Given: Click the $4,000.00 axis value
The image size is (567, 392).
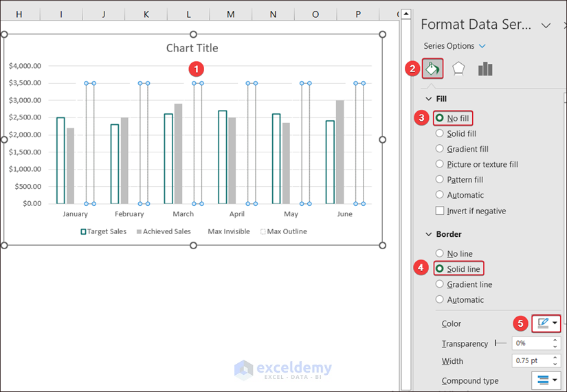Looking at the screenshot, I should (25, 66).
